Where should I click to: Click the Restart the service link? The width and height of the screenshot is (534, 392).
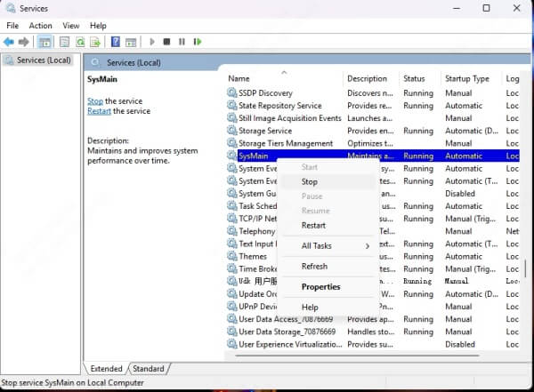click(x=99, y=111)
